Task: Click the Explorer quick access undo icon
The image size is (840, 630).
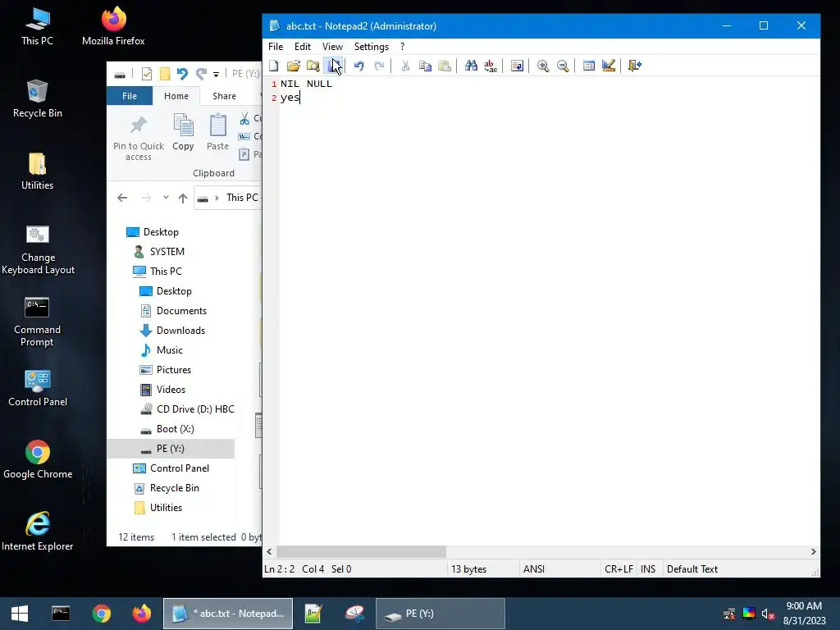Action: click(182, 74)
